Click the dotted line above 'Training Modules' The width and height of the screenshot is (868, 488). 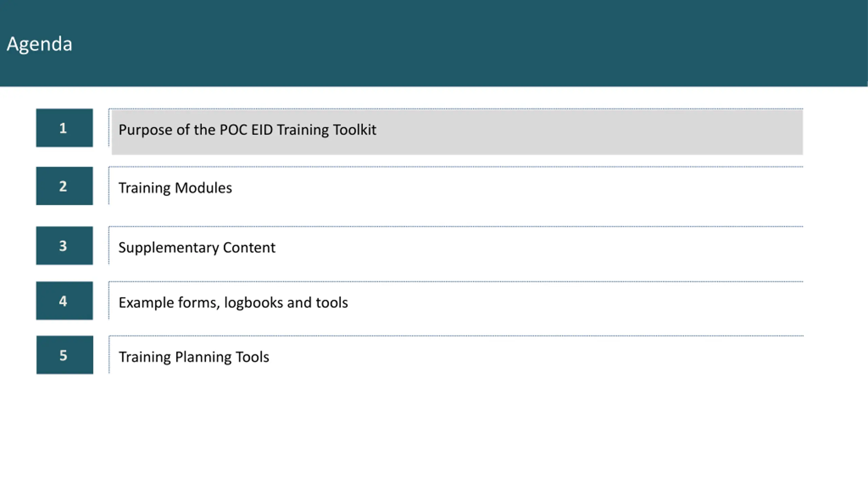(456, 167)
